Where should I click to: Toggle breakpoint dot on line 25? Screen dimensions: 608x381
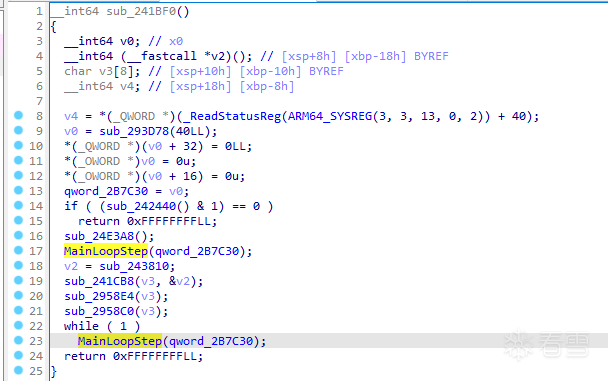[x=18, y=371]
